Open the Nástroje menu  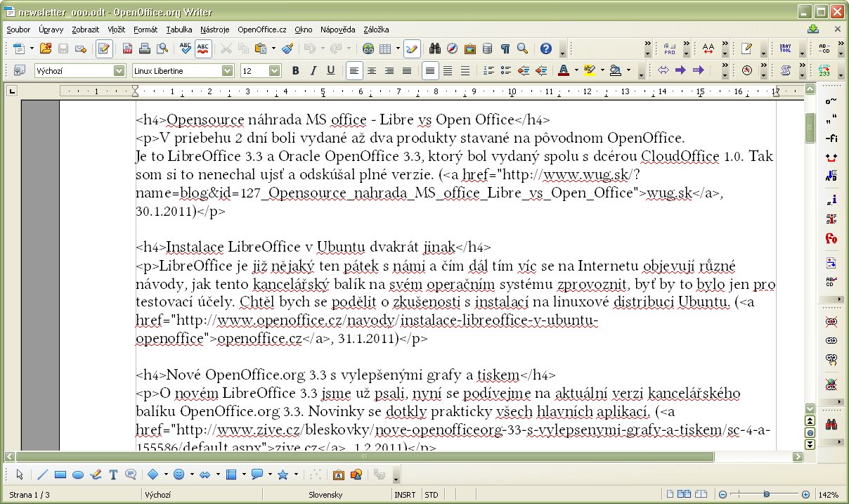click(x=215, y=30)
